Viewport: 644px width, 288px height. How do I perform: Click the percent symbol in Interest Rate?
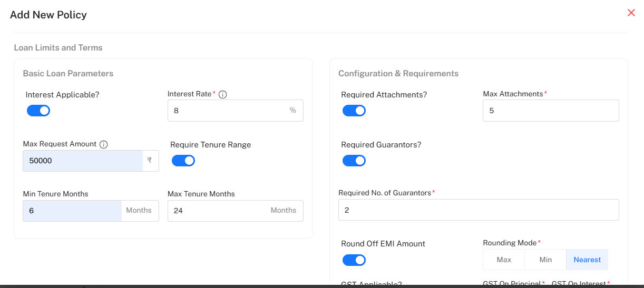(292, 111)
